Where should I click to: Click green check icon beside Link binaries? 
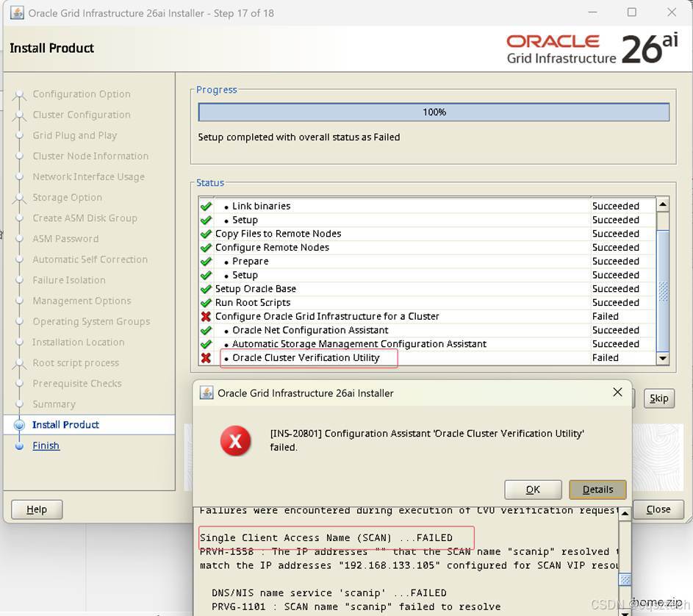(x=206, y=206)
